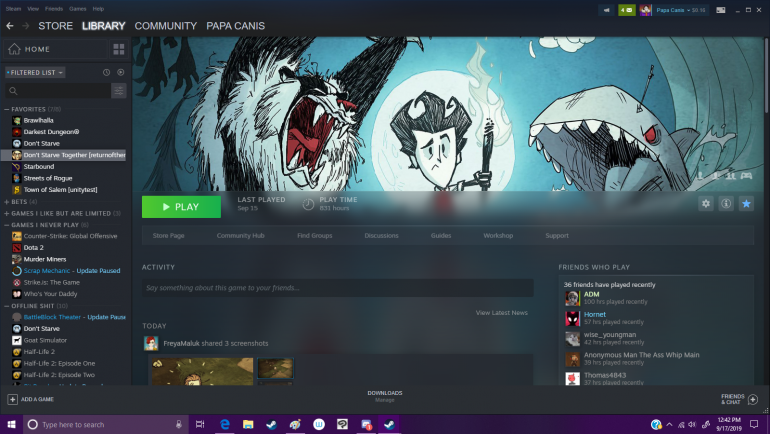Click the activity status text box
This screenshot has height=434, width=770.
pyautogui.click(x=338, y=288)
